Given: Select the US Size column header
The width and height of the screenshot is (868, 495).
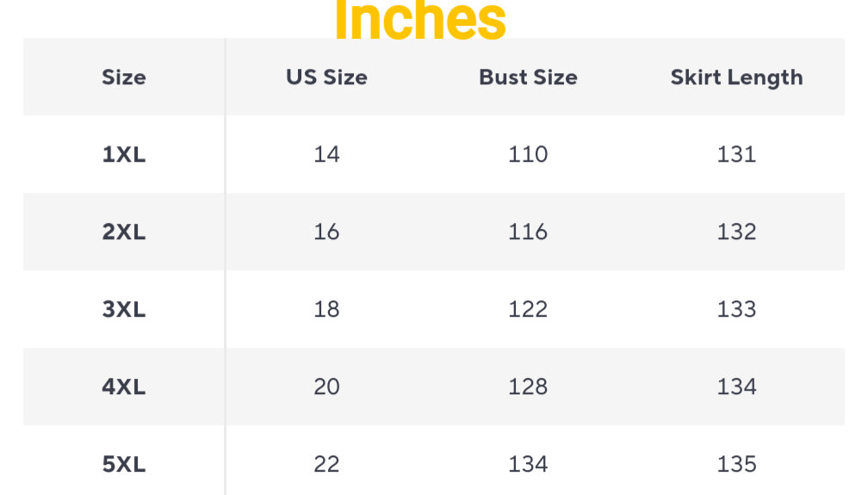Looking at the screenshot, I should [x=326, y=77].
